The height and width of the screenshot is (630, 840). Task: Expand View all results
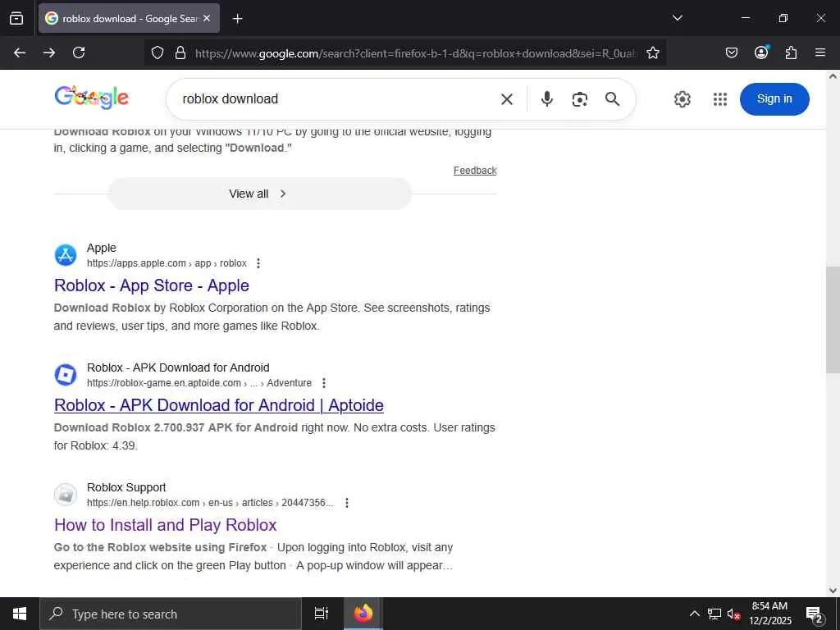[260, 194]
